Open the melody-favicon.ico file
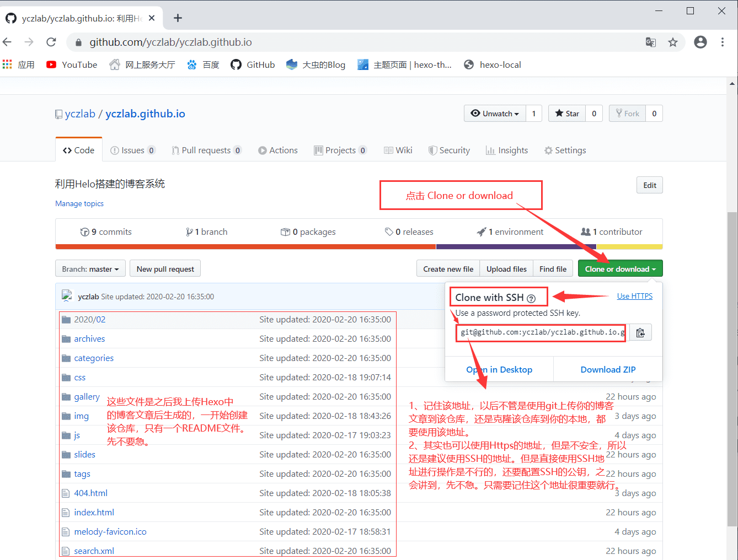 (x=110, y=531)
